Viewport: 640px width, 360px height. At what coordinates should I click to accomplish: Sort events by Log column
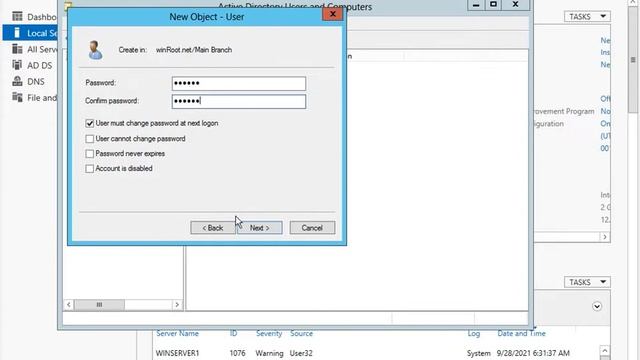click(x=473, y=333)
